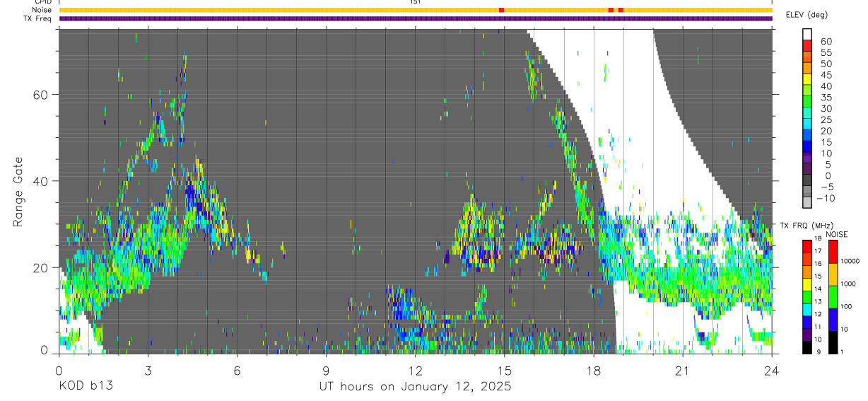
Task: Select the yellow segment of NOISE color bar
Action: coord(833,274)
